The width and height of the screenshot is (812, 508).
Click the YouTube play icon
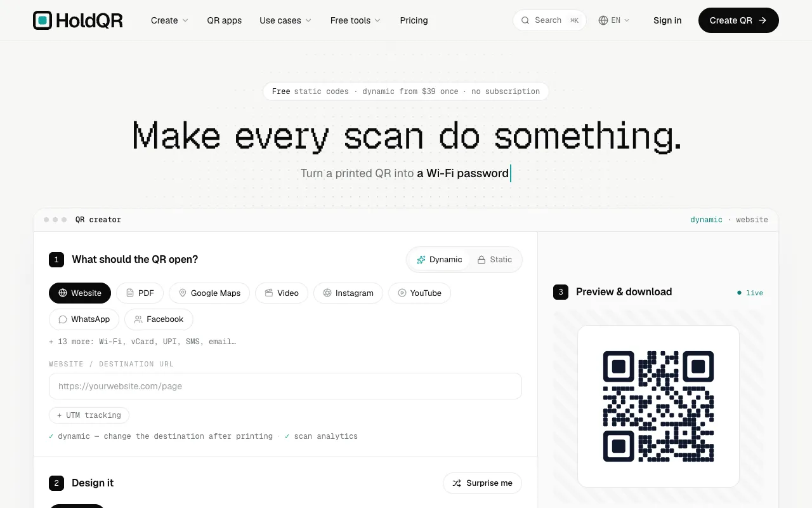click(402, 293)
